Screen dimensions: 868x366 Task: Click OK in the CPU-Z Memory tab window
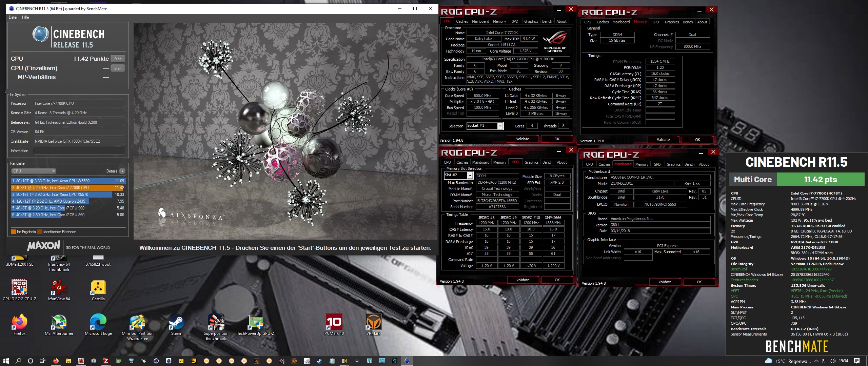click(x=697, y=140)
